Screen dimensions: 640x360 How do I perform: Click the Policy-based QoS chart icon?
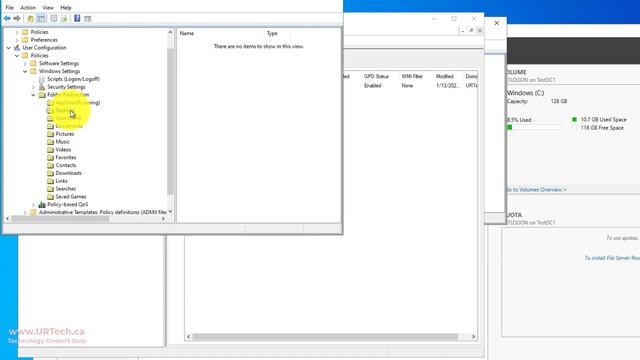pyautogui.click(x=42, y=204)
